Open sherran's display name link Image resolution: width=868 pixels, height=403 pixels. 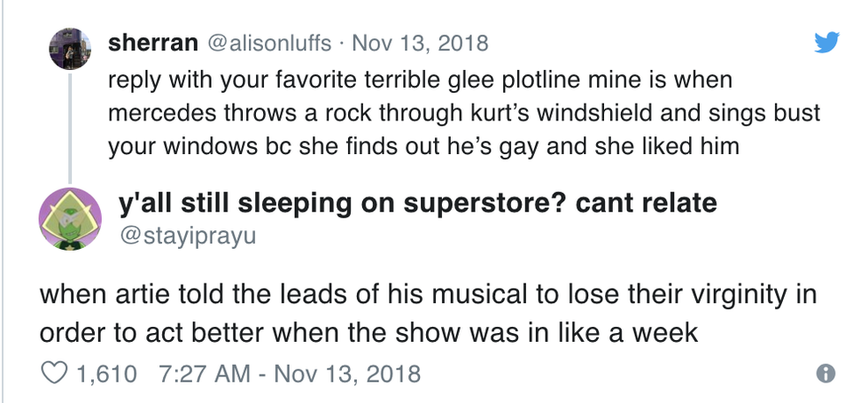152,43
